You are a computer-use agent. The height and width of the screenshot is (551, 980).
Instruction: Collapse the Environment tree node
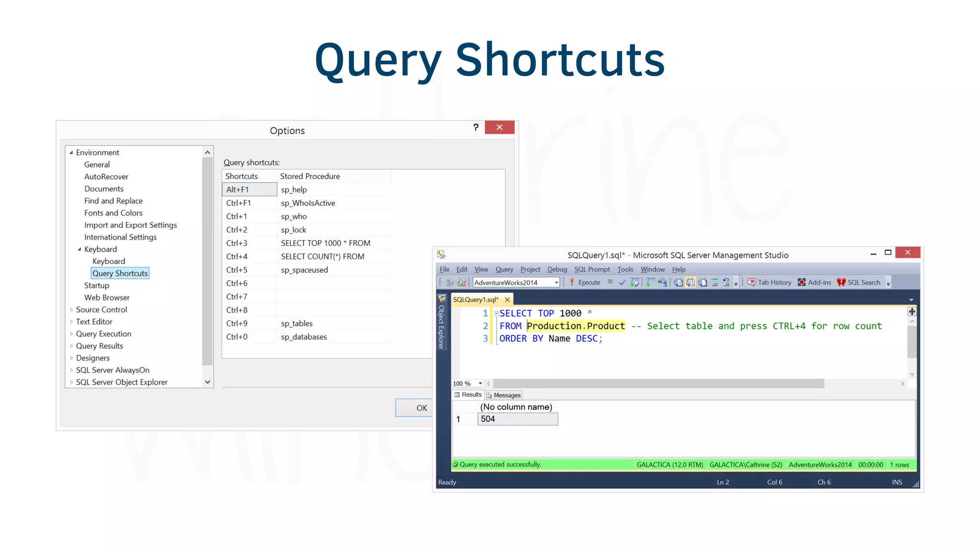click(x=71, y=153)
